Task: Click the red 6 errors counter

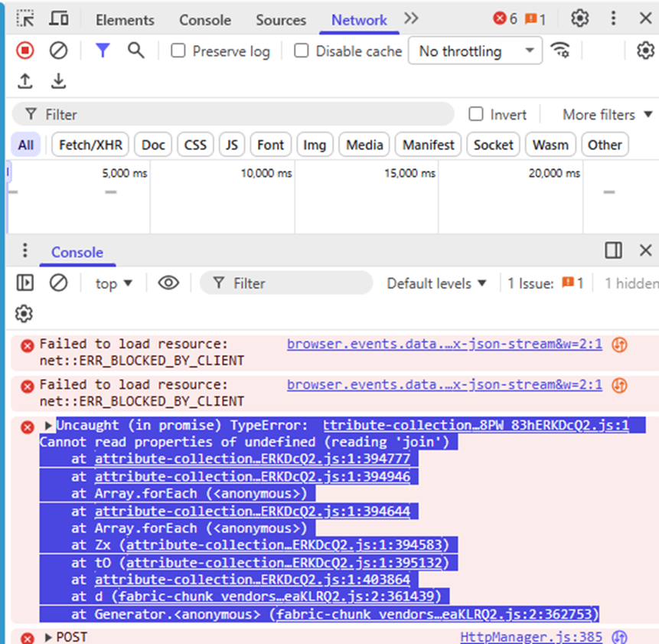Action: (504, 19)
